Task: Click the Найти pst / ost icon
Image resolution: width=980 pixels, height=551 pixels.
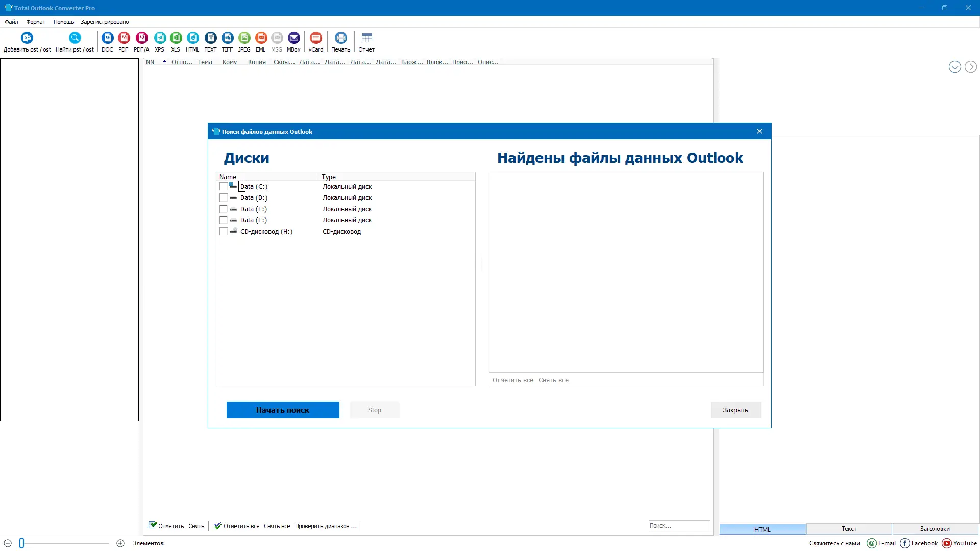Action: (x=75, y=38)
